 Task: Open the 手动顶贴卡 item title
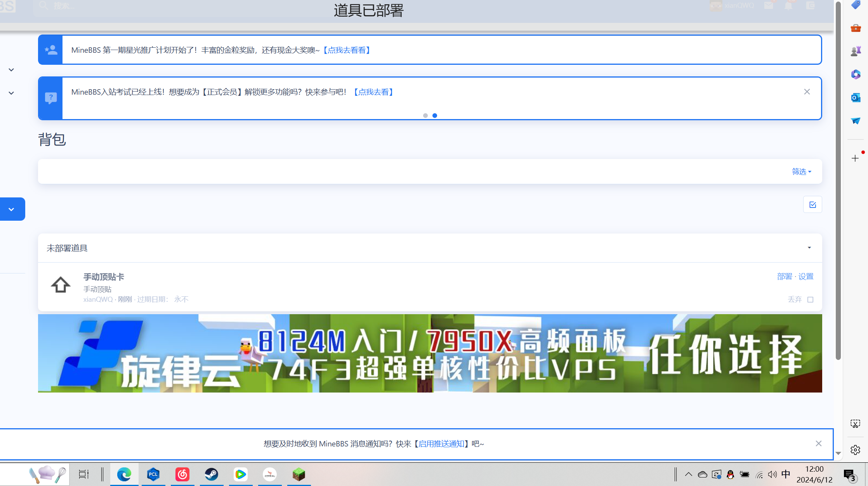pyautogui.click(x=104, y=277)
